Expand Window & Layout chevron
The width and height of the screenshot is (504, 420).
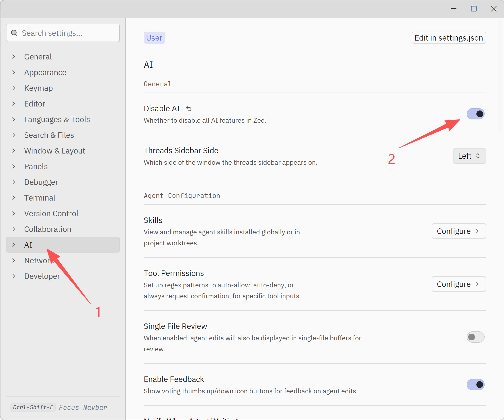(14, 151)
